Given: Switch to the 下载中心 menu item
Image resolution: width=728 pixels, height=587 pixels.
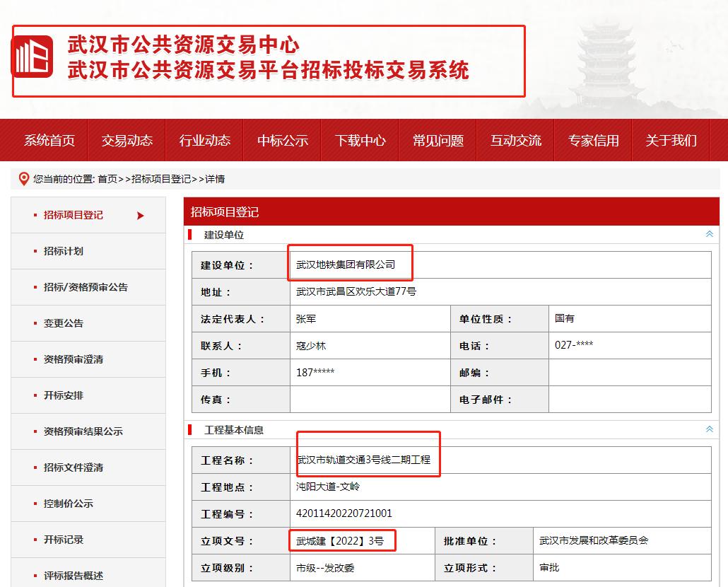Looking at the screenshot, I should pos(360,140).
